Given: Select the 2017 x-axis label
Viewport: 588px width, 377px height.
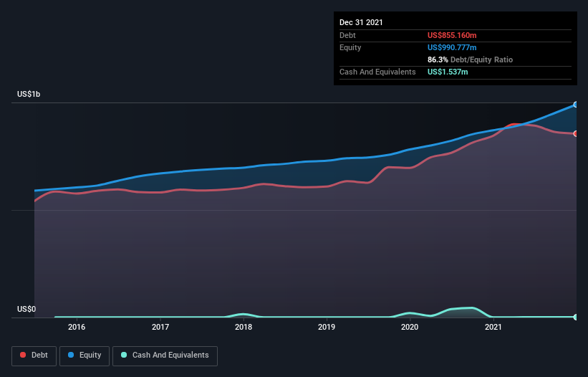Looking at the screenshot, I should pyautogui.click(x=160, y=327).
